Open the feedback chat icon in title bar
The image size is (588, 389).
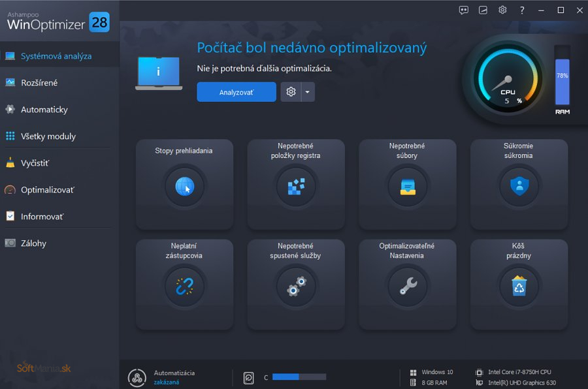[463, 10]
